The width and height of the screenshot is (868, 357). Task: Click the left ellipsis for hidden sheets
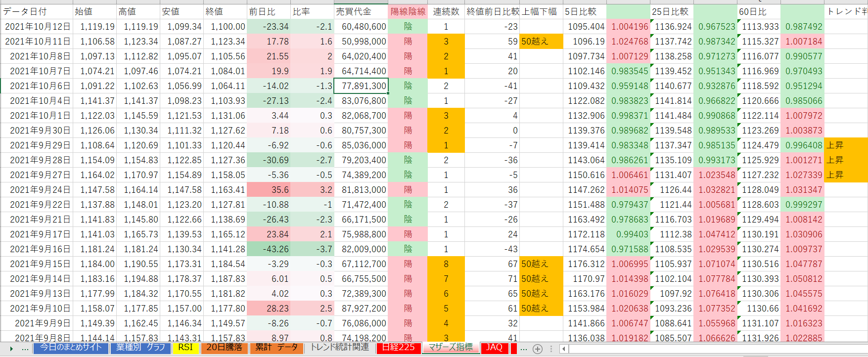click(x=25, y=349)
